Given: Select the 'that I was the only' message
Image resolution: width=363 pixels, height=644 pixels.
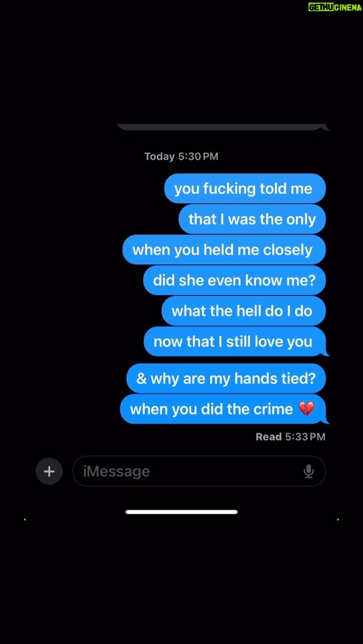Looking at the screenshot, I should click(252, 219).
